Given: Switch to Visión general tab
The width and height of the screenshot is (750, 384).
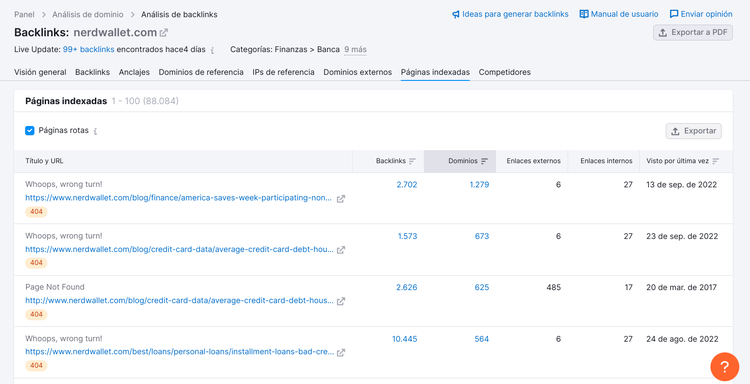Looking at the screenshot, I should (40, 72).
